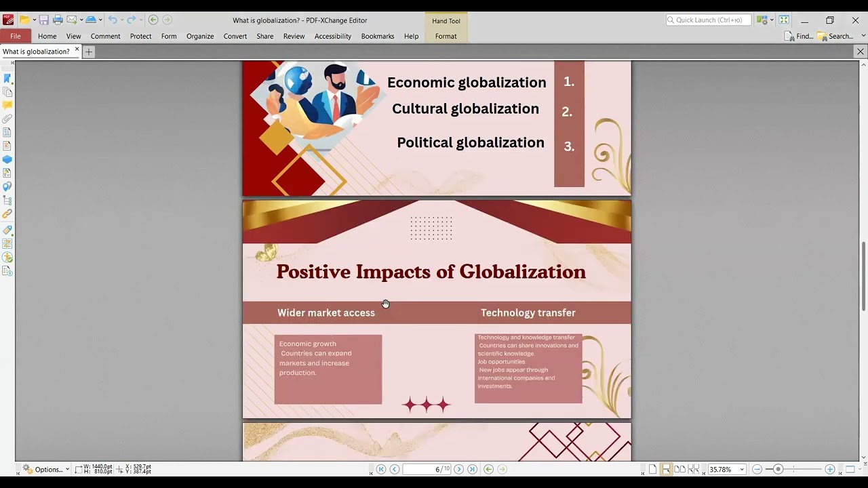Open the Thumbnails pane icon in left sidebar
Image resolution: width=868 pixels, height=488 pixels.
(7, 92)
